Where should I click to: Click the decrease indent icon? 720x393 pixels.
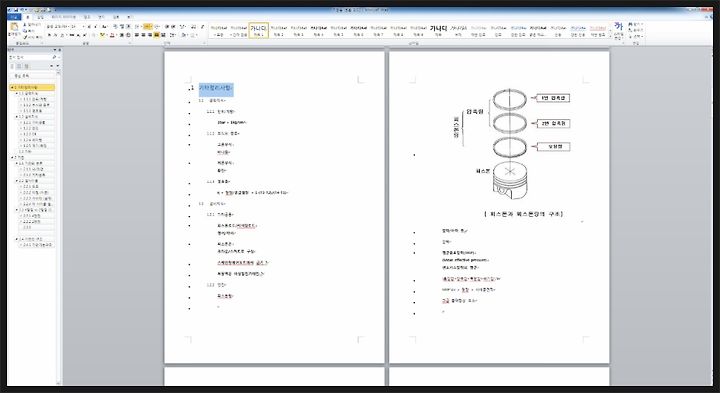coord(167,27)
